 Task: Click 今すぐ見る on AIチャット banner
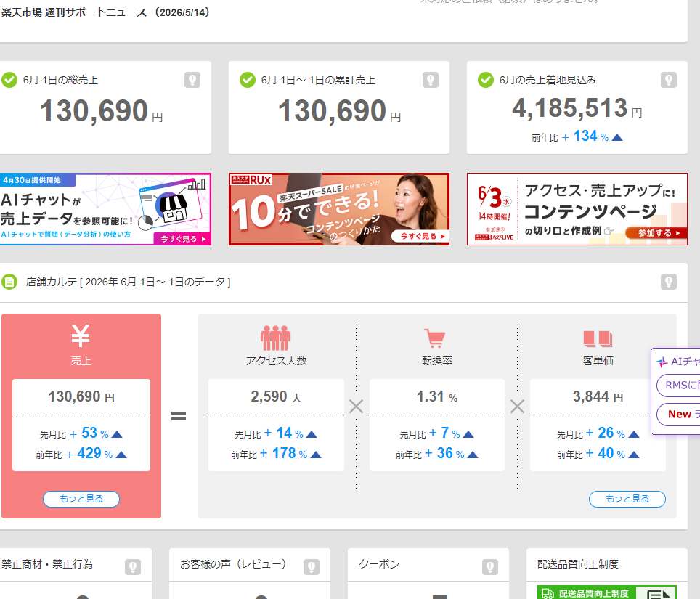pyautogui.click(x=182, y=239)
